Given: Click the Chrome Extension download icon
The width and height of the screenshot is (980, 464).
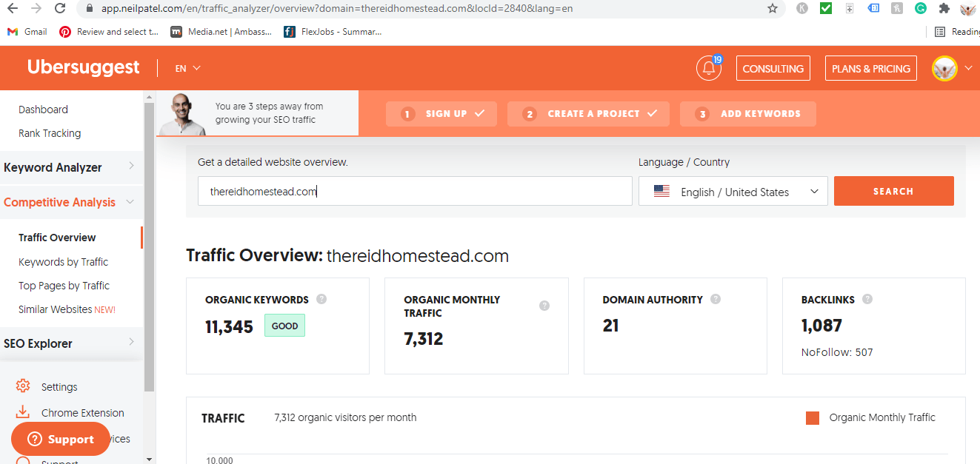Looking at the screenshot, I should point(23,412).
